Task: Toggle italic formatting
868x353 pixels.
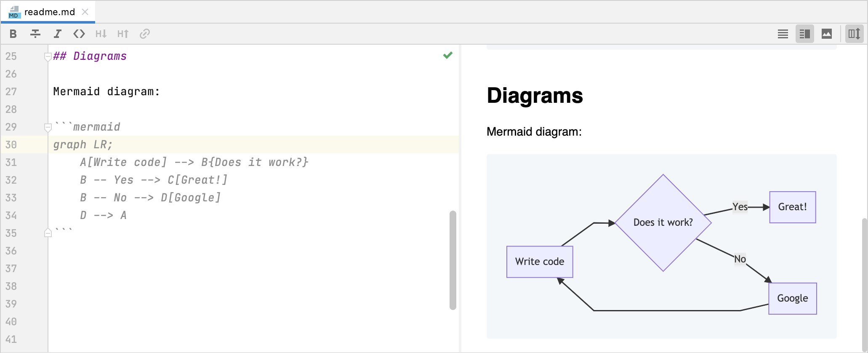Action: 57,34
